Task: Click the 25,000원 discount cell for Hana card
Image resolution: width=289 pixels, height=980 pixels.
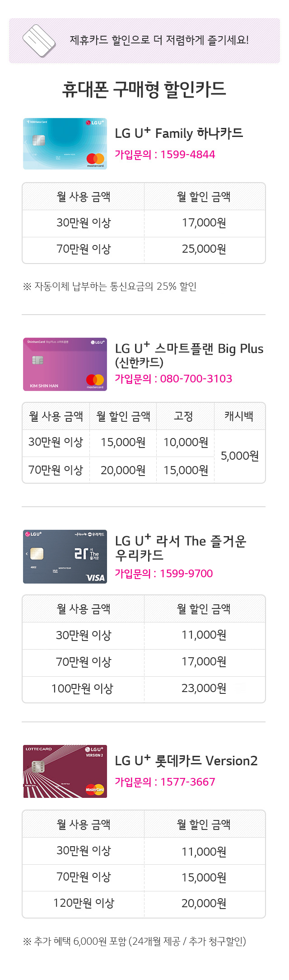Action: 204,249
